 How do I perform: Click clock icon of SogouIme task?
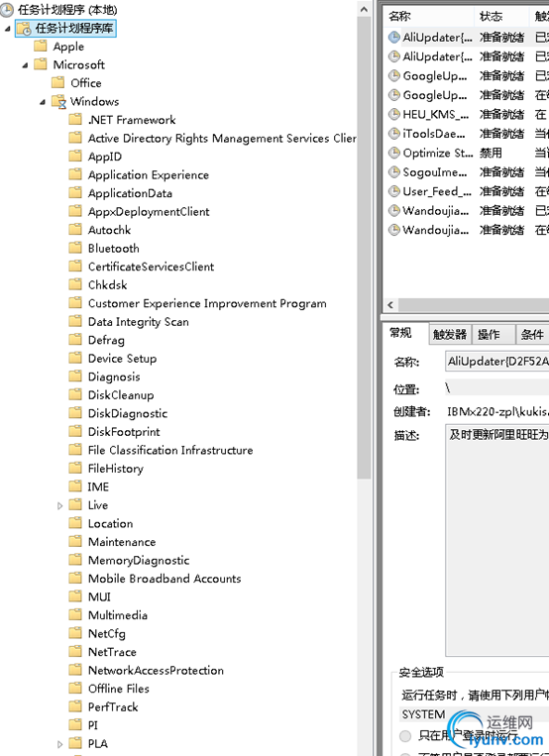[394, 172]
